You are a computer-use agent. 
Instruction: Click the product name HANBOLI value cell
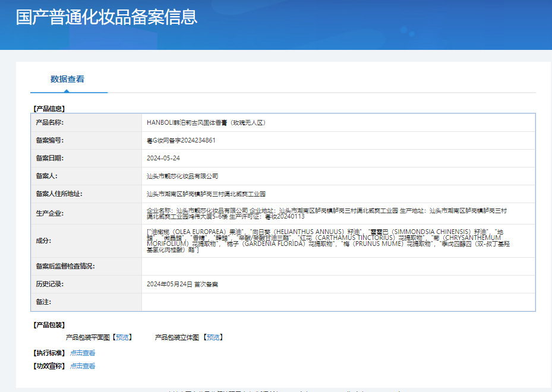206,123
